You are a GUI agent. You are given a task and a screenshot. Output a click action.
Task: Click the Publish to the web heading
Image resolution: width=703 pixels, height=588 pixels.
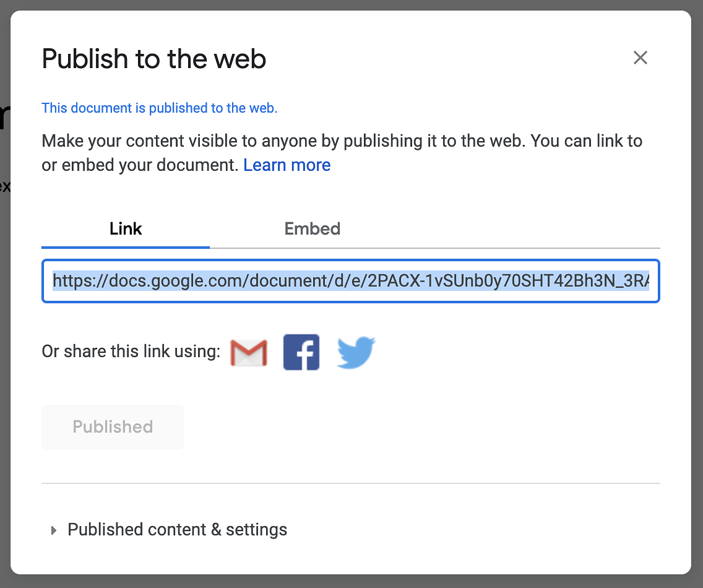tap(153, 59)
